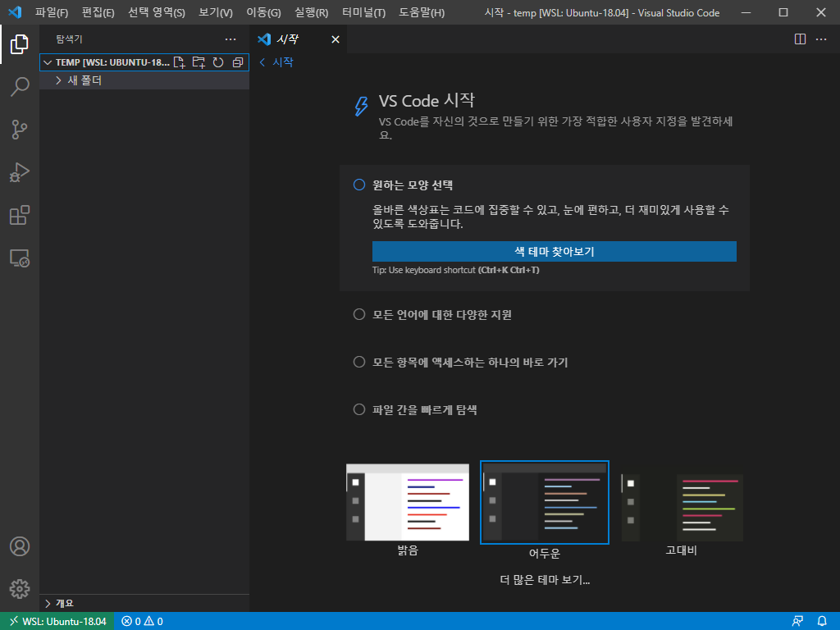Screen dimensions: 840x630
Task: Click the New File icon in explorer header
Action: (x=180, y=62)
